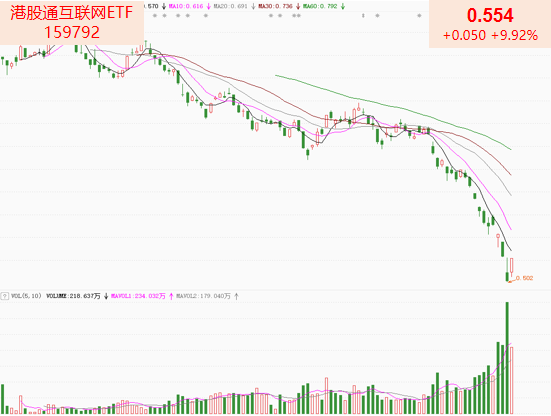This screenshot has width=551, height=416.
Task: Click the MA60:0.792 moving average label
Action: (320, 6)
